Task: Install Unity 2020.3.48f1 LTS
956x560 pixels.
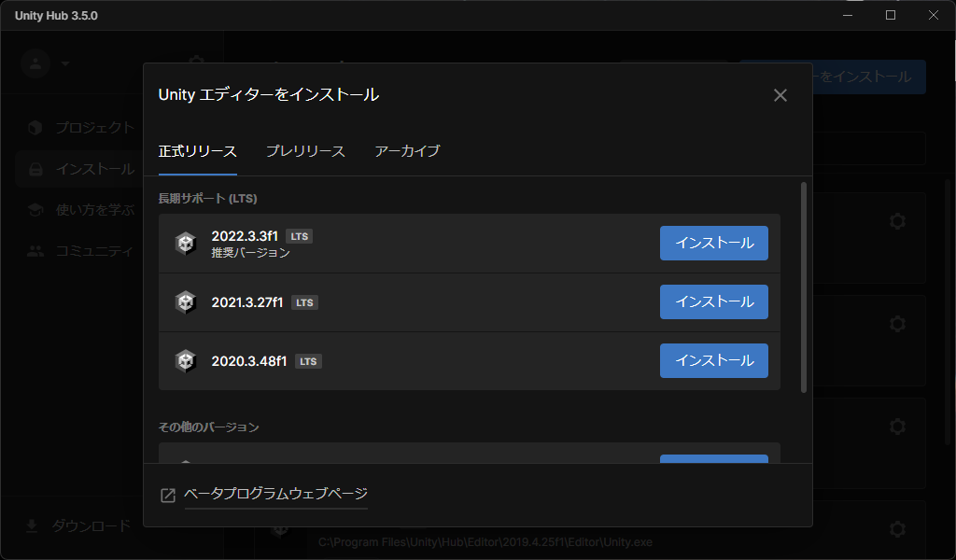Action: [x=714, y=361]
